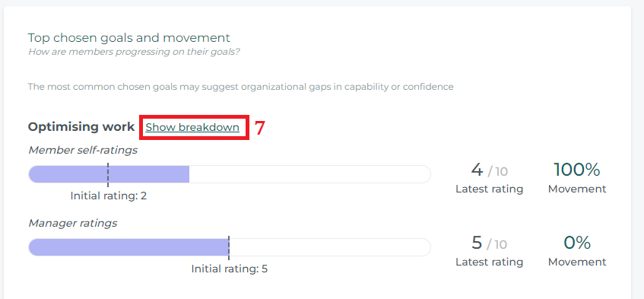
Task: Click the dashed initial rating marker on manager bar
Action: click(x=229, y=248)
